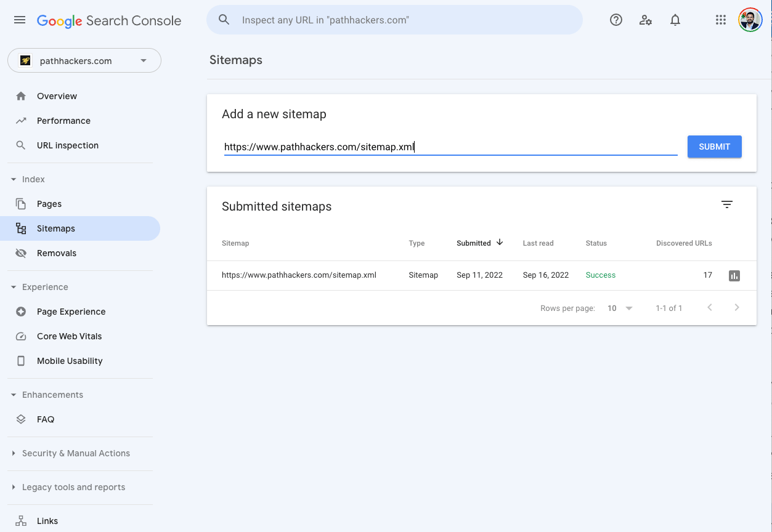Click the Inspect any URL search box
772x532 pixels.
[x=394, y=20]
